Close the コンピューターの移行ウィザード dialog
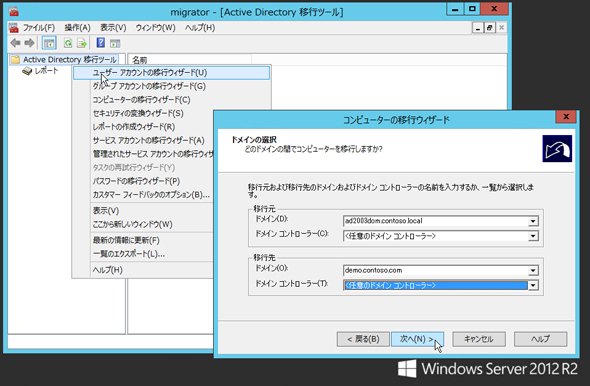590x386 pixels. (566, 117)
